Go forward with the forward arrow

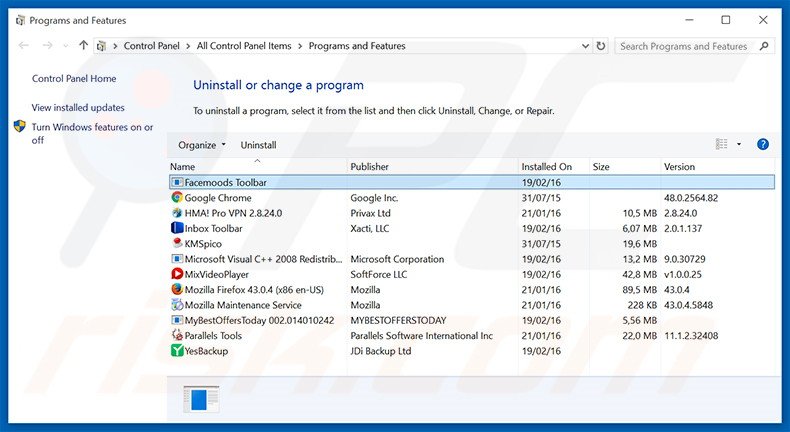47,46
